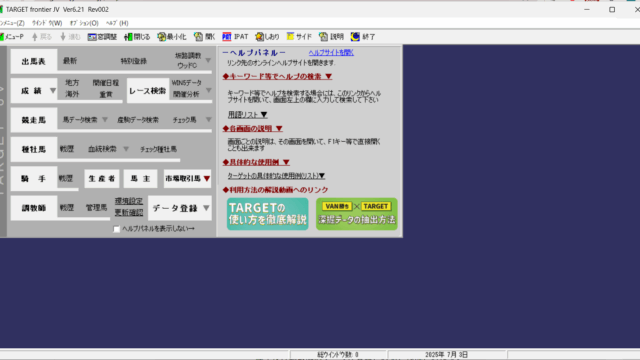Click the 閉じる toolbar icon

point(137,37)
